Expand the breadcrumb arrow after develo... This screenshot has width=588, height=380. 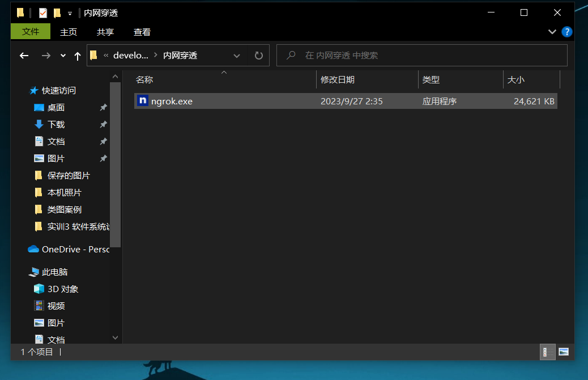click(156, 55)
